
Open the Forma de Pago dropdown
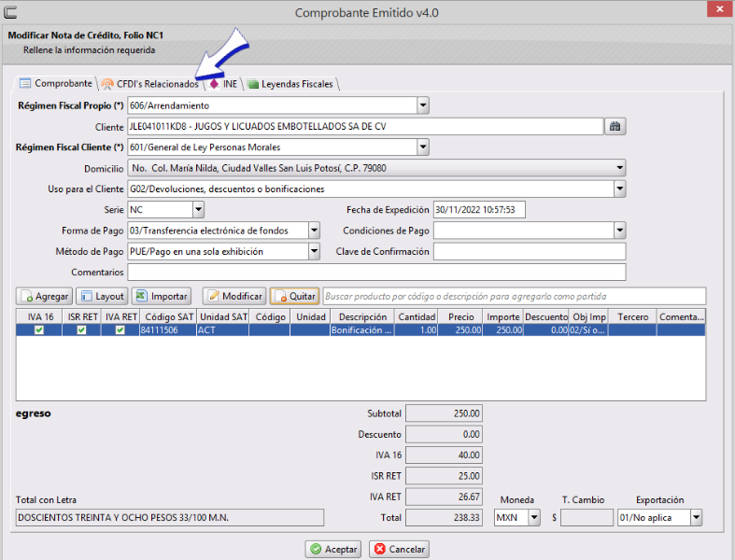(x=314, y=231)
